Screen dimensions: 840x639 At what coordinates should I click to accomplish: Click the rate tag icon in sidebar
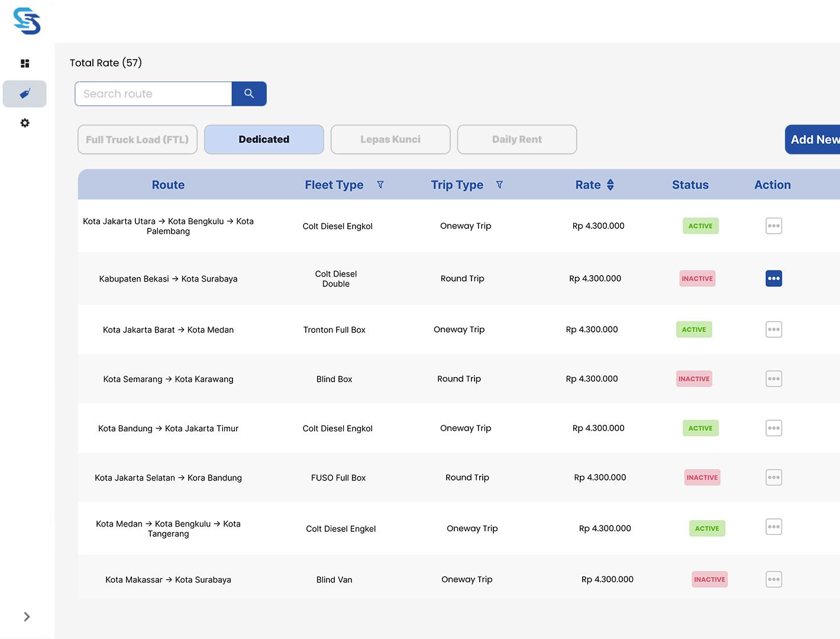(25, 93)
